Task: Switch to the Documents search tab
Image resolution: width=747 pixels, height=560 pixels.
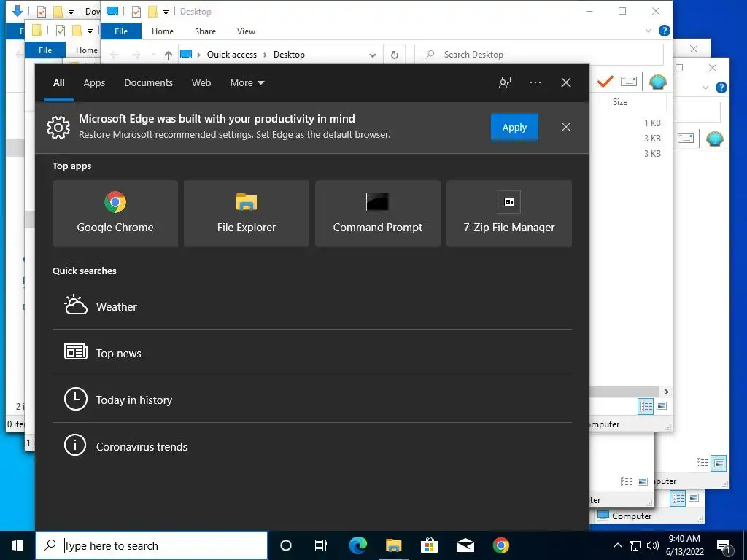Action: 148,83
